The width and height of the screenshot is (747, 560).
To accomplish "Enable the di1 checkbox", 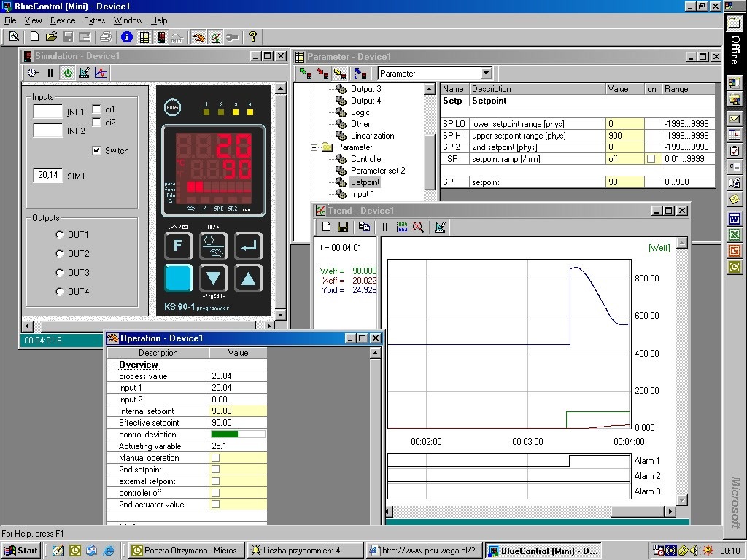I will [96, 107].
